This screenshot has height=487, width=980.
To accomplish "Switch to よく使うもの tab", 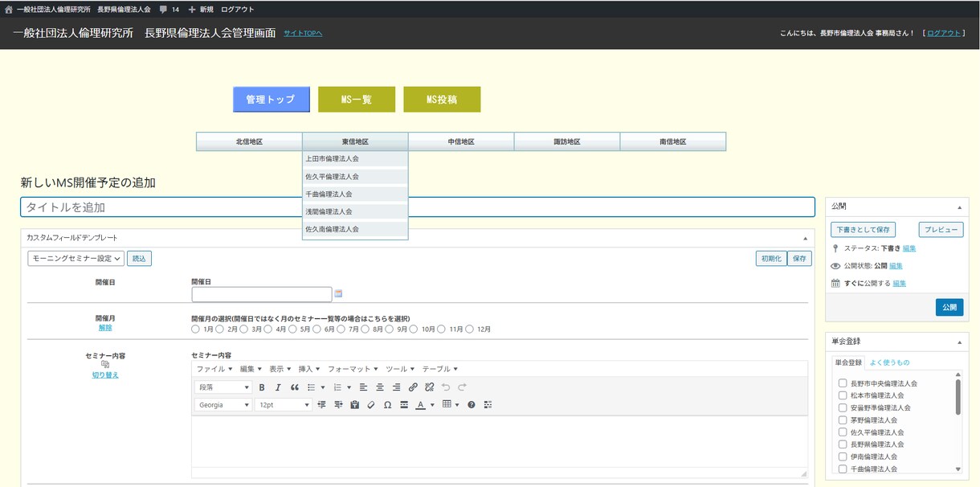I will coord(889,362).
